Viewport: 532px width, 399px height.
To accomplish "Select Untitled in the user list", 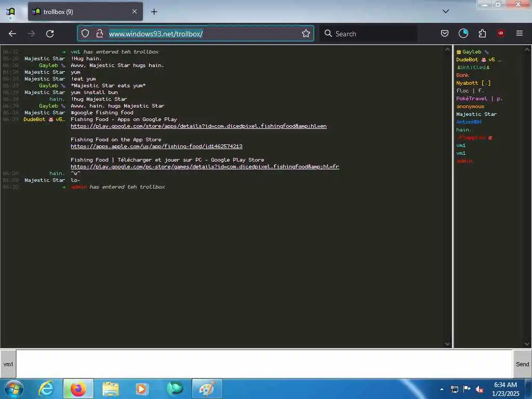I will point(473,68).
